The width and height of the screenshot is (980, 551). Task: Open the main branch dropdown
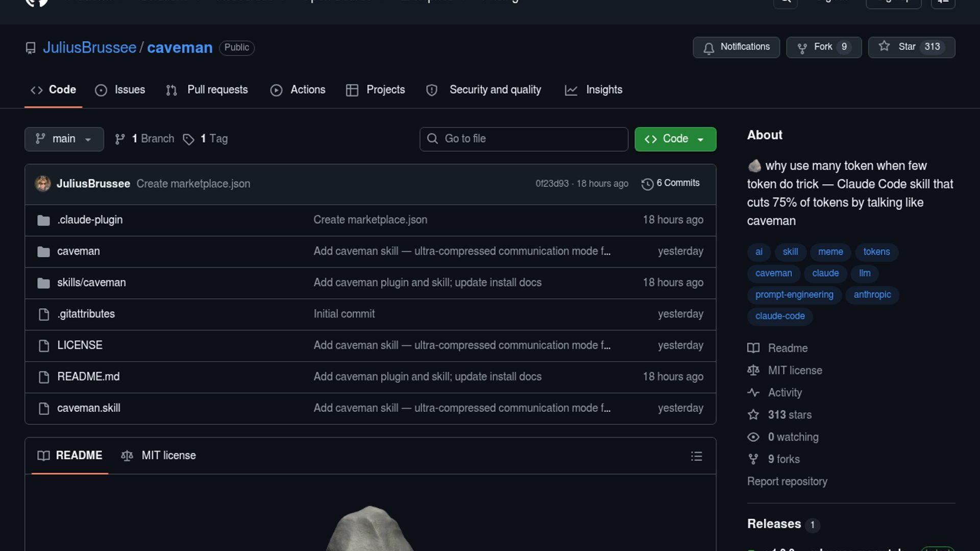pyautogui.click(x=64, y=139)
